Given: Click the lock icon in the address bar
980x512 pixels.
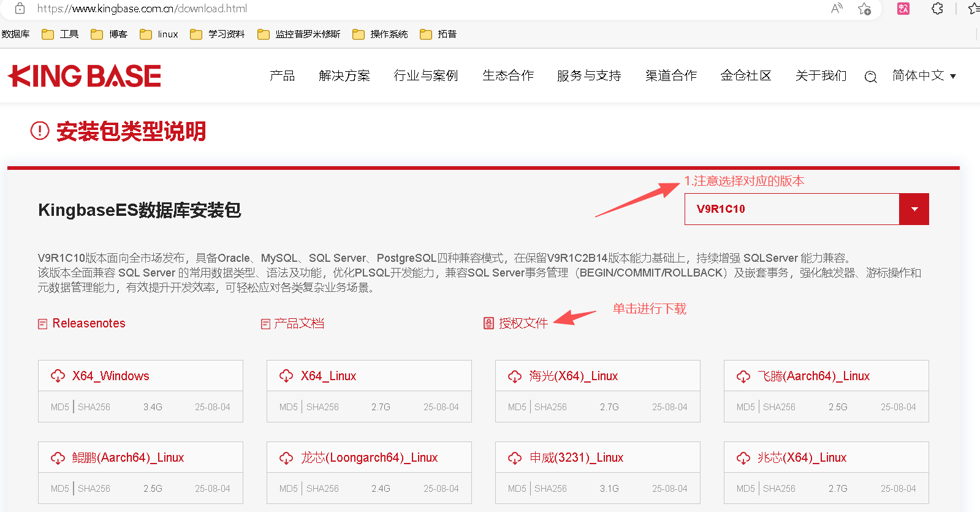Looking at the screenshot, I should (x=20, y=9).
